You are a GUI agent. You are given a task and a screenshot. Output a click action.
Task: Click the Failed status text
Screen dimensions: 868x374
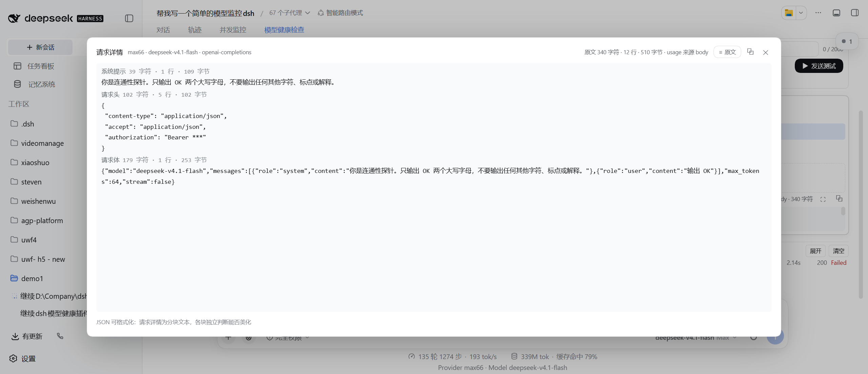tap(839, 263)
